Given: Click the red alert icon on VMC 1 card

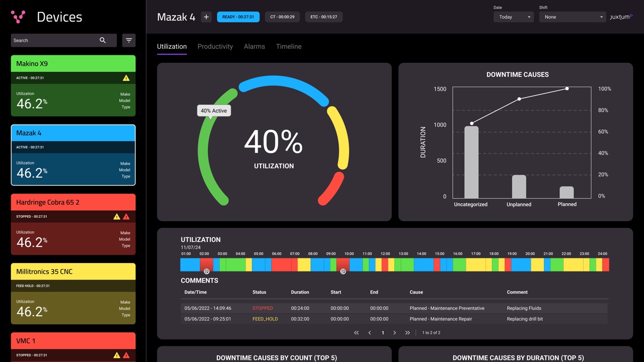Looking at the screenshot, I should point(126,355).
